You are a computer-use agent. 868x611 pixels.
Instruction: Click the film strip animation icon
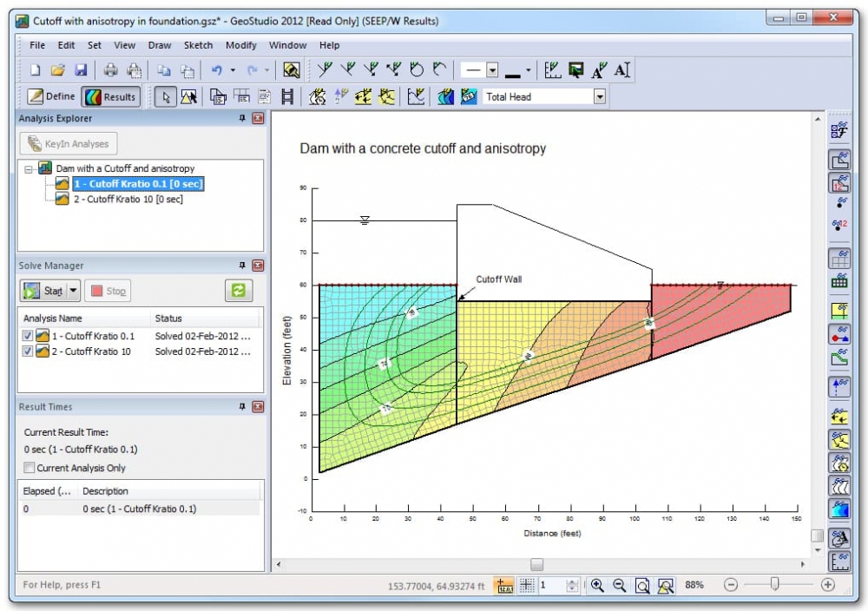pos(286,97)
